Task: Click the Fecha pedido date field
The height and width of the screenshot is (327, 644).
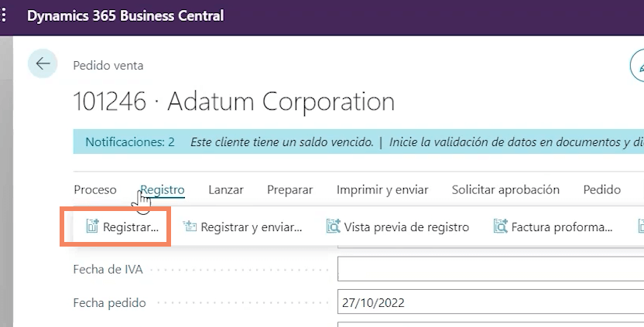Action: click(x=491, y=303)
